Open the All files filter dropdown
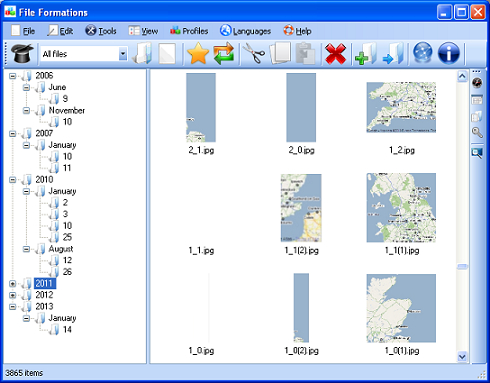 pyautogui.click(x=123, y=54)
